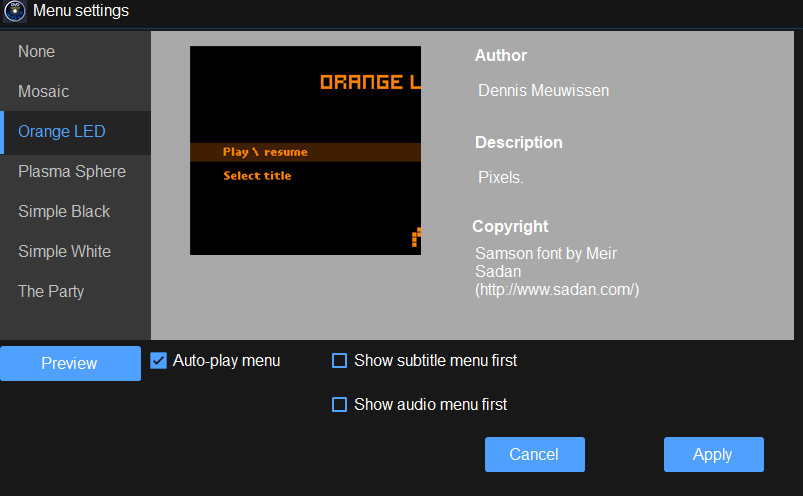The image size is (803, 496).
Task: Click the DVD app icon in title bar
Action: point(15,12)
